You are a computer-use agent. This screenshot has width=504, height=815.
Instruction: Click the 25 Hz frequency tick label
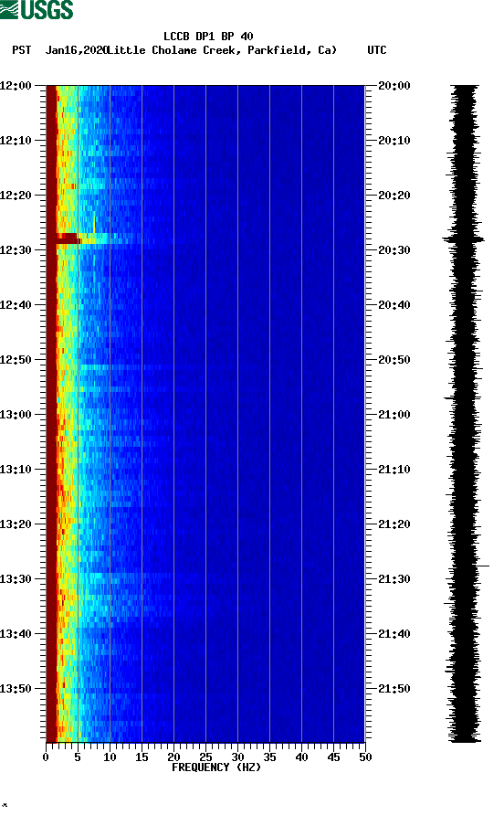pos(205,757)
